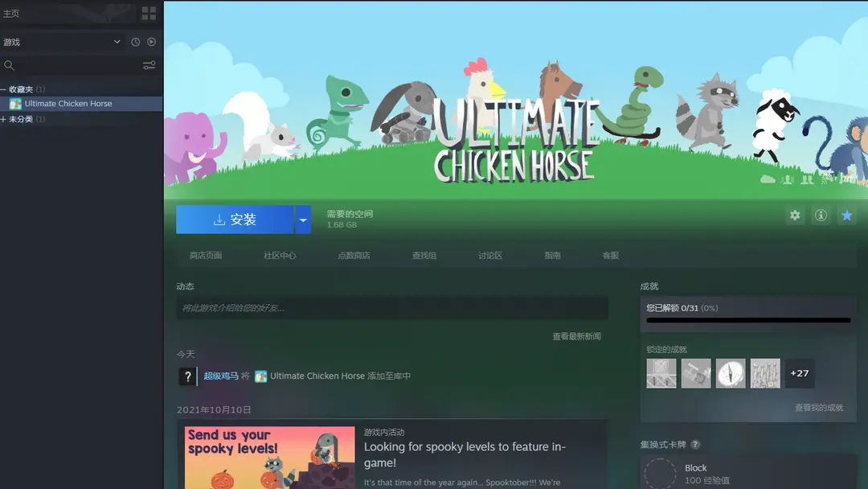Toggle the favorite star for this game
This screenshot has height=489, width=868.
click(x=847, y=216)
